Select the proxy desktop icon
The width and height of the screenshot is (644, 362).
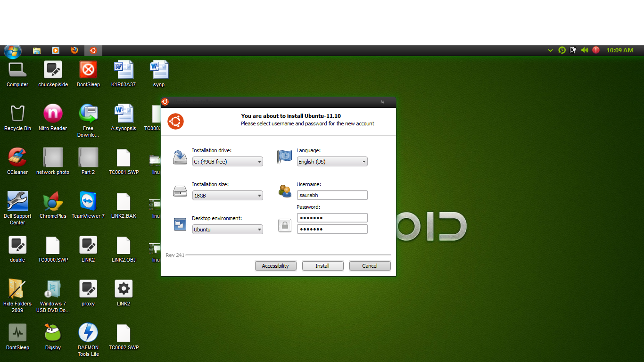[x=88, y=293]
